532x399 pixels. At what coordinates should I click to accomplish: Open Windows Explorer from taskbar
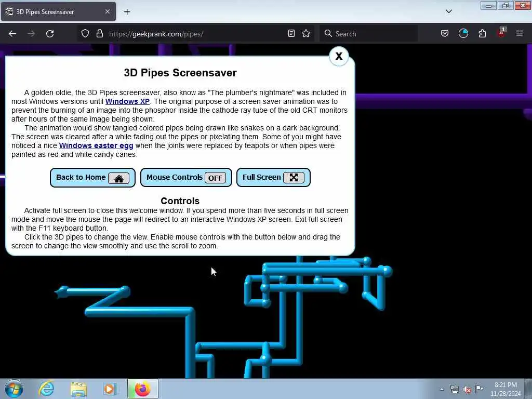(78, 389)
